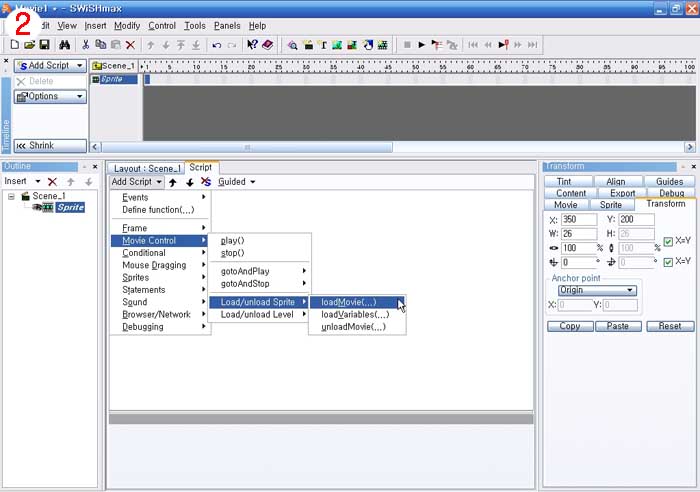Switch to the Layout : Scene_1 tab
The image size is (700, 492).
[x=146, y=168]
